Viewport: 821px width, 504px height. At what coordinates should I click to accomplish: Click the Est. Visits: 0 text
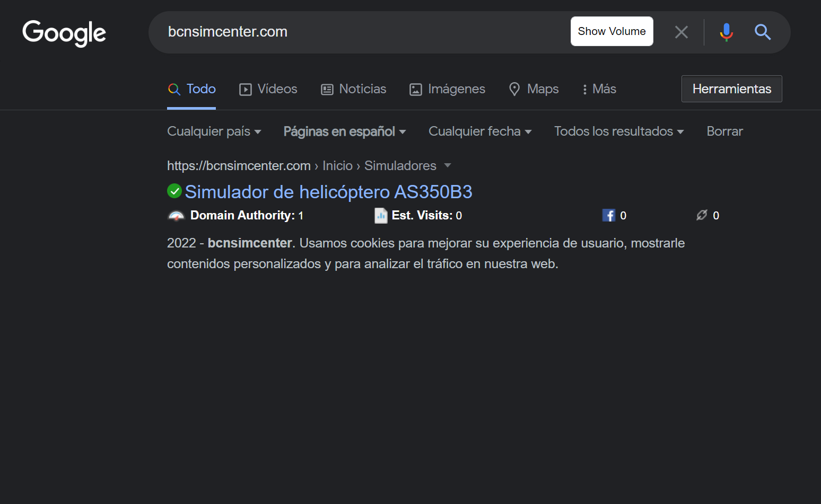tap(427, 216)
